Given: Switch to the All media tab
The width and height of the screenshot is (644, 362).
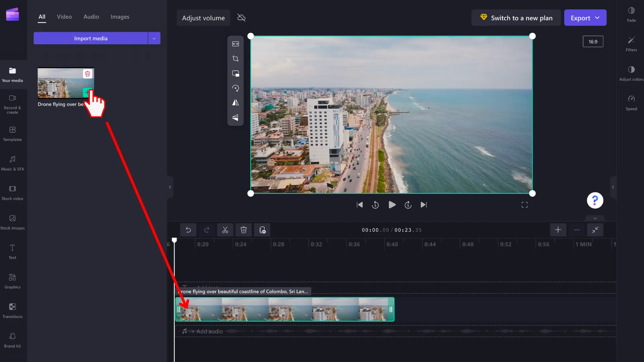Looking at the screenshot, I should 42,17.
